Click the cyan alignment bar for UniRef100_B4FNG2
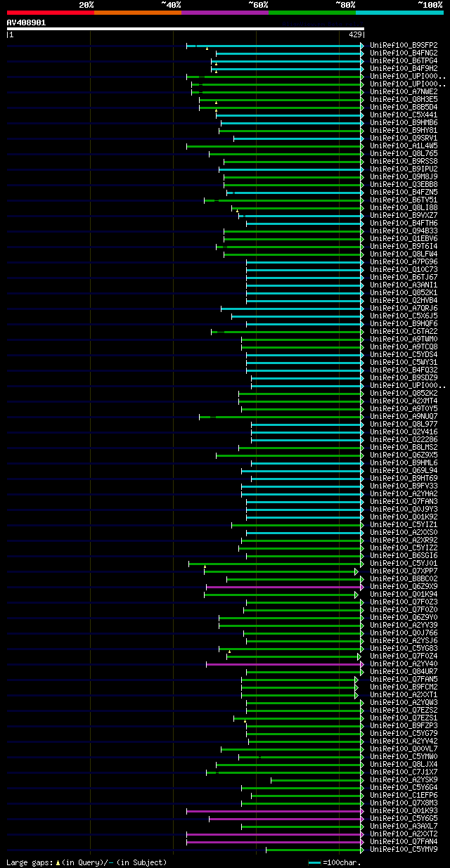The height and width of the screenshot is (868, 450). click(289, 53)
